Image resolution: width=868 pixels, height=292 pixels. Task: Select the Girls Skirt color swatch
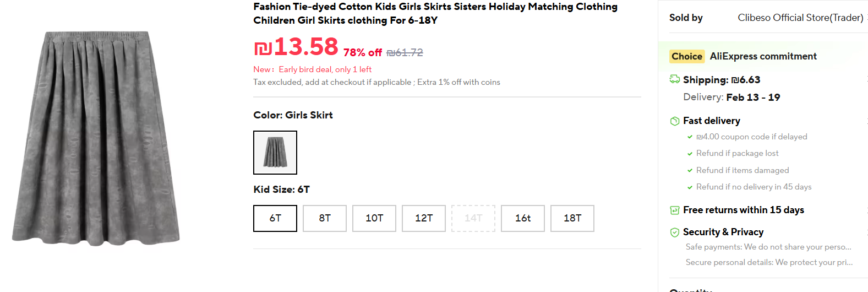click(x=275, y=153)
